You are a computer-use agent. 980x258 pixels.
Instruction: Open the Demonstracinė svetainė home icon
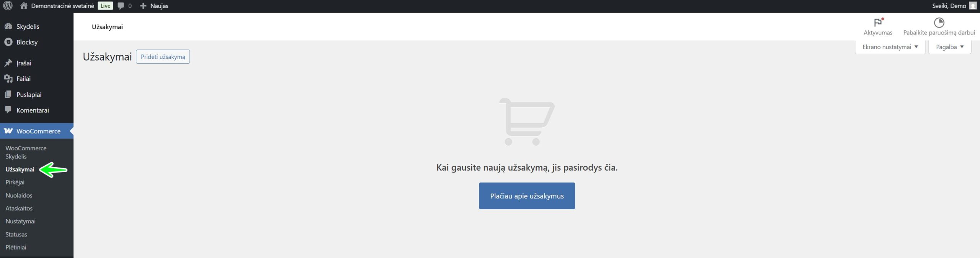[x=24, y=6]
